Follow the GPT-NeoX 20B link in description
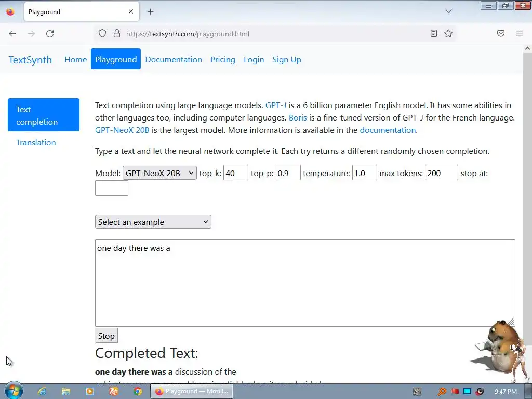The height and width of the screenshot is (399, 532). point(122,130)
